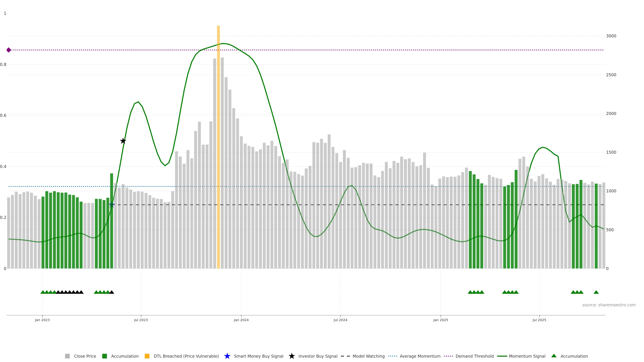Click the lone rightmost green accumulation triangle

[596, 292]
